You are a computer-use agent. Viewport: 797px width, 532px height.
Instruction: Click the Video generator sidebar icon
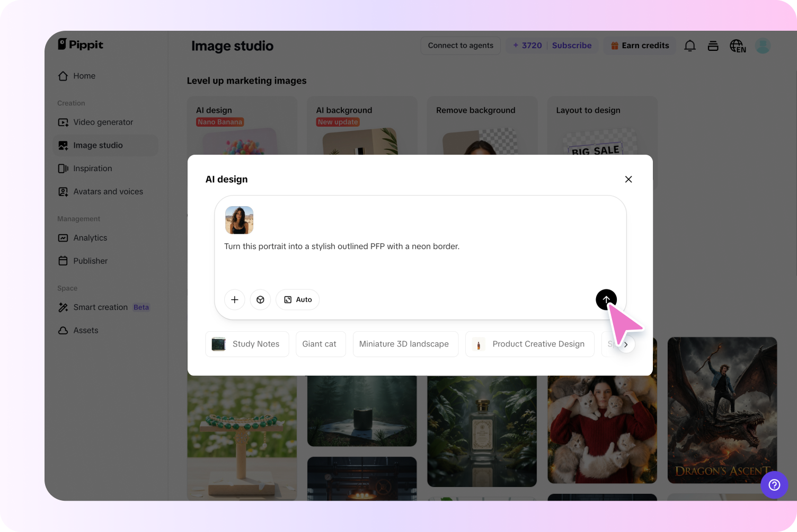click(63, 122)
